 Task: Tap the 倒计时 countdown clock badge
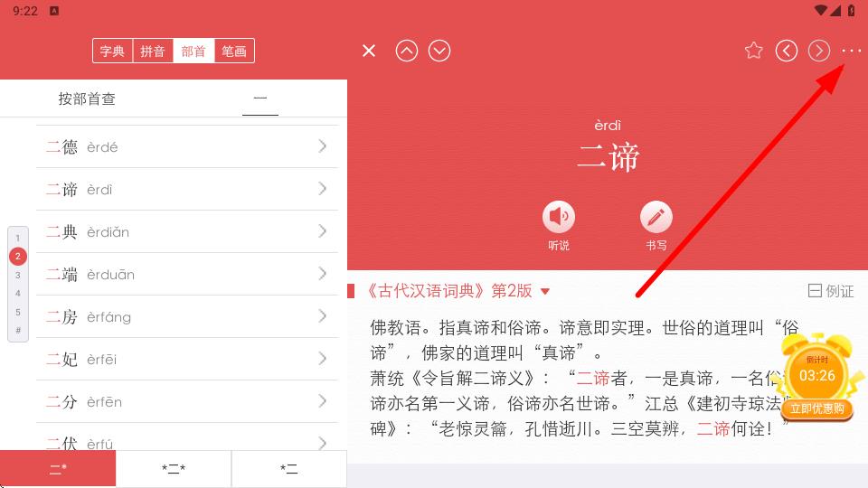817,369
